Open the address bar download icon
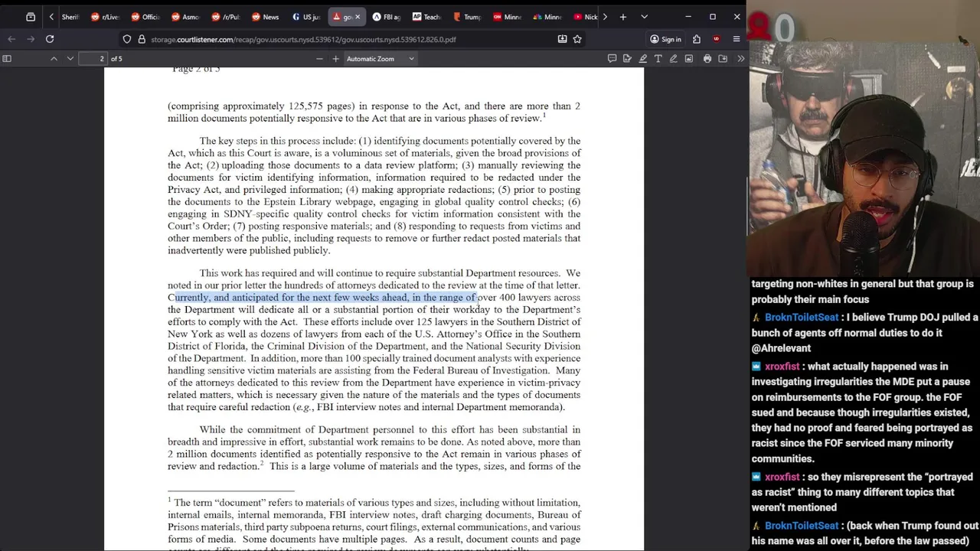Viewport: 980px width, 551px height. click(x=562, y=39)
